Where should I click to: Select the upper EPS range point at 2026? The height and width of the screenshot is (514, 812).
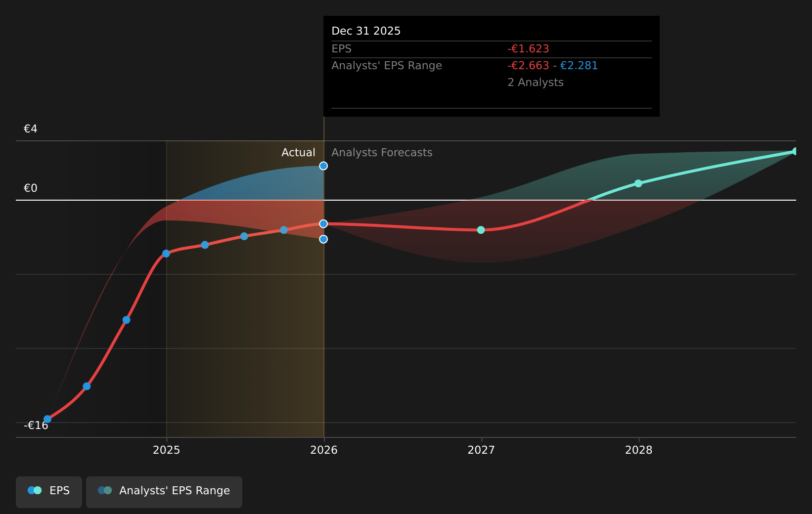coord(323,166)
